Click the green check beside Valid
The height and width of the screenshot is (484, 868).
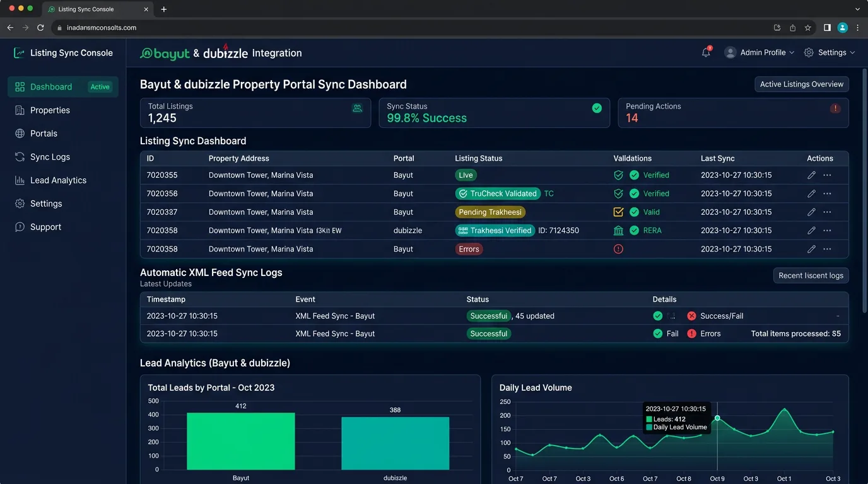(634, 212)
